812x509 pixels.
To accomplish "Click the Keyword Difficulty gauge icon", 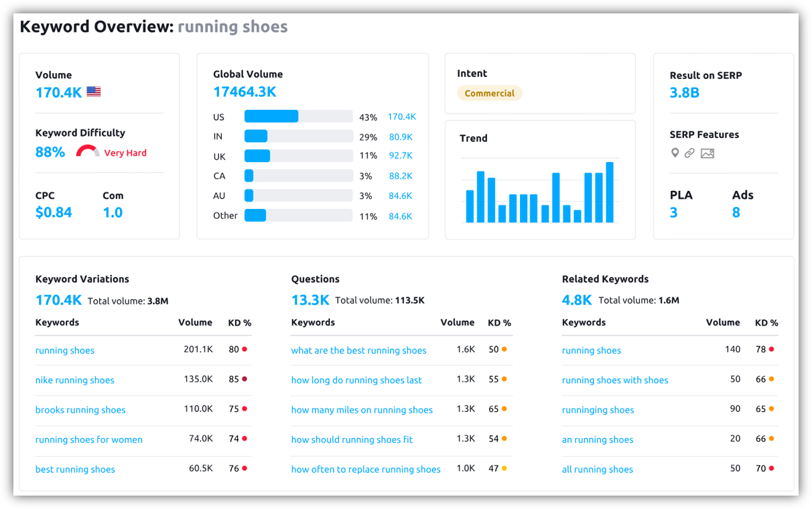I will click(88, 151).
